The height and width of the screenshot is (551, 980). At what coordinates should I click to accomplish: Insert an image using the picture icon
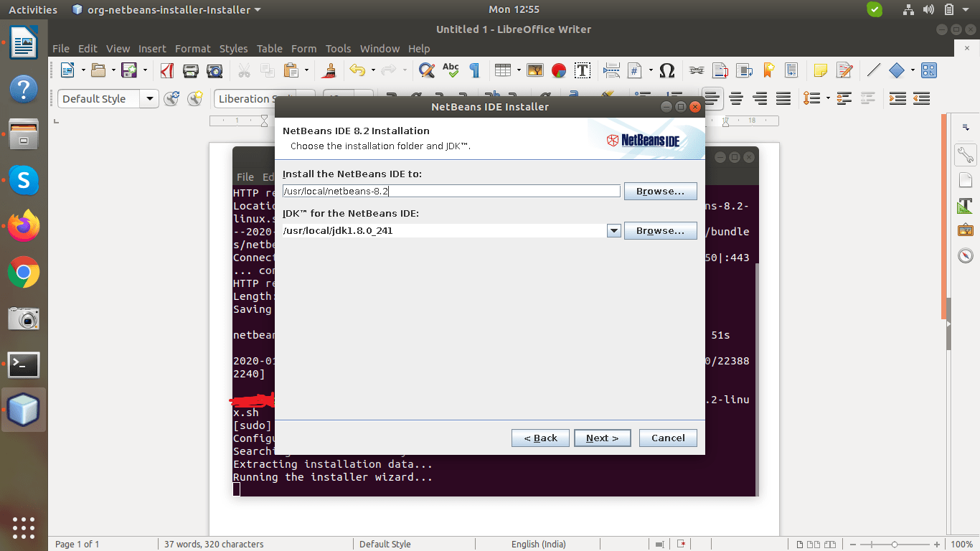point(535,70)
